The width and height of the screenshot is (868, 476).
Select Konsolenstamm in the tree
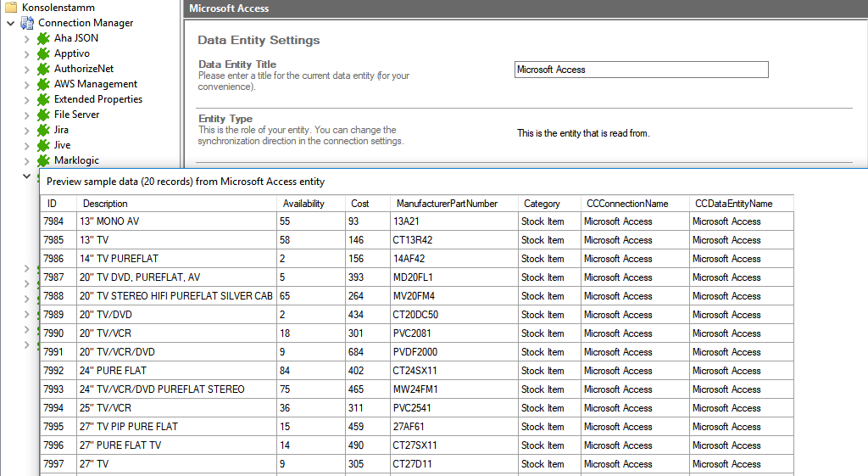58,7
